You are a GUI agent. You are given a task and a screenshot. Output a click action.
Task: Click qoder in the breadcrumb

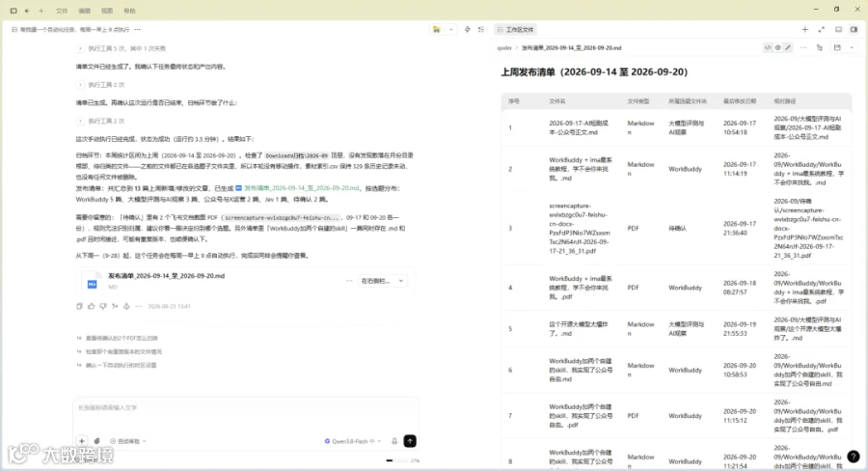coord(504,48)
